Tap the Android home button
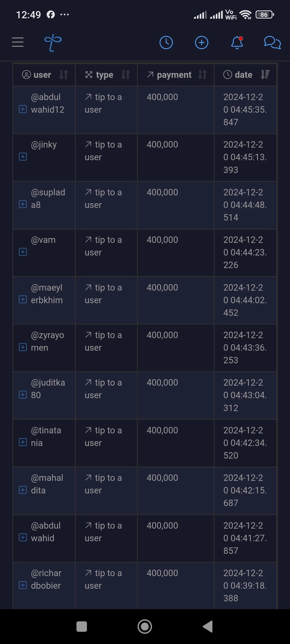Screen dimensions: 290x644 [x=145, y=627]
